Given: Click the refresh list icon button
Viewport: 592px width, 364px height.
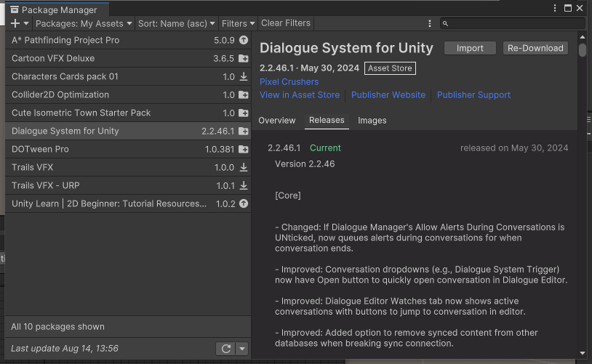Looking at the screenshot, I should (x=225, y=349).
